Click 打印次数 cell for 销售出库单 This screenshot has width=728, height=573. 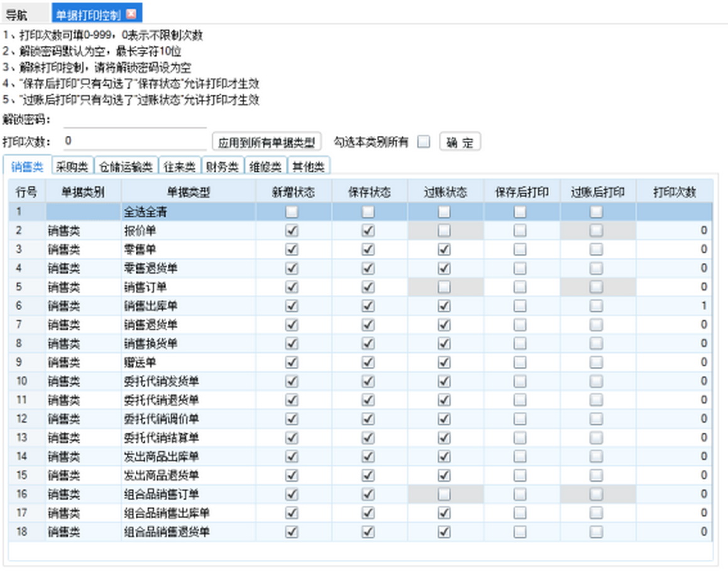click(x=673, y=306)
